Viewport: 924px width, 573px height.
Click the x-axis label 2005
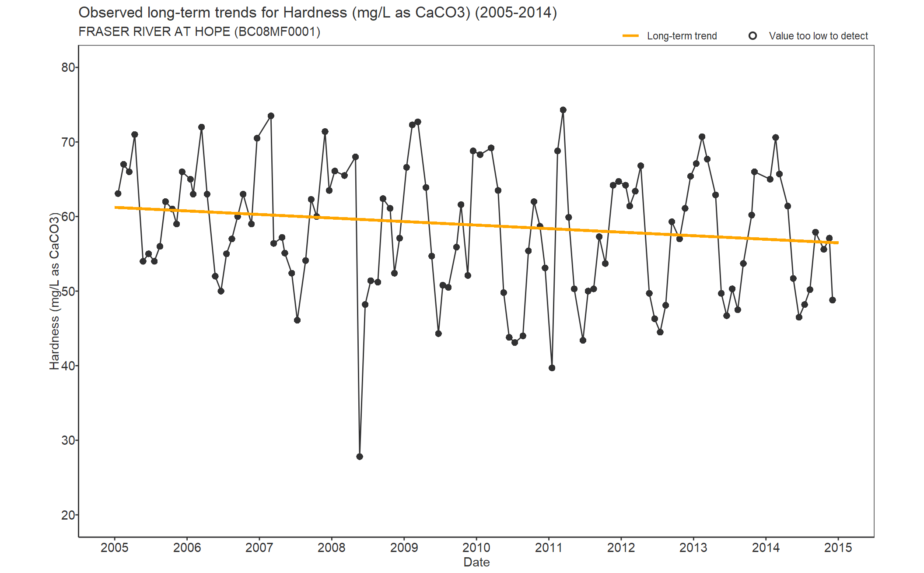(115, 548)
